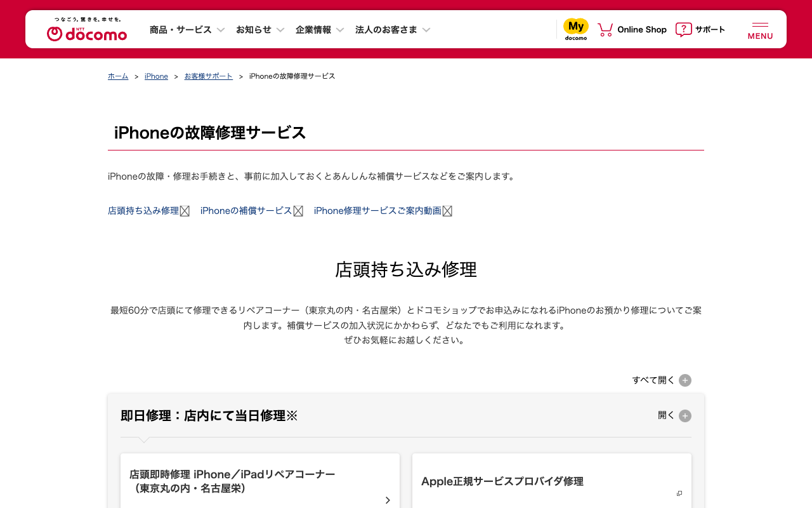The height and width of the screenshot is (508, 812).
Task: Click the paragraph starting 最短60分で店頭にて修理
Action: click(406, 325)
